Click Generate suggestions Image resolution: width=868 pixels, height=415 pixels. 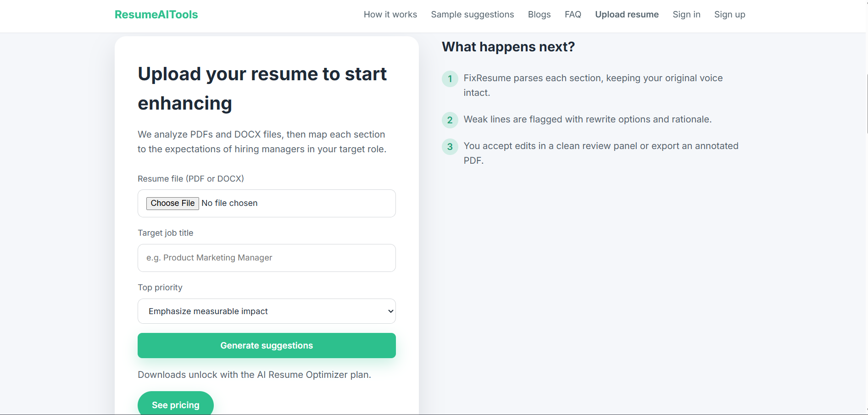(267, 345)
